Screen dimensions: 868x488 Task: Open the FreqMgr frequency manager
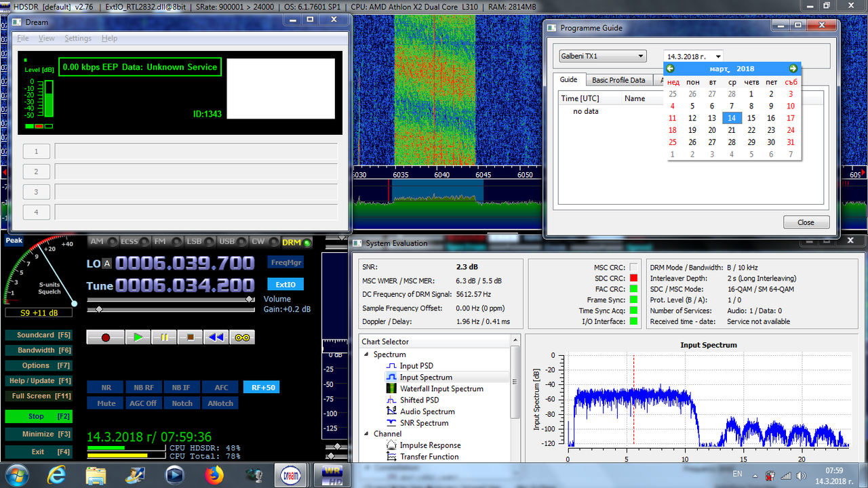coord(286,262)
